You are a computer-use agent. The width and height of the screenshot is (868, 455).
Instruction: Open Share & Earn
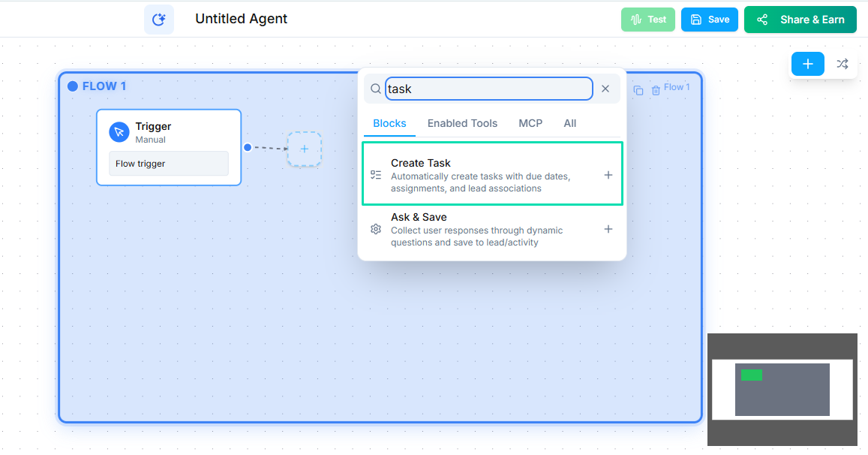coord(800,19)
